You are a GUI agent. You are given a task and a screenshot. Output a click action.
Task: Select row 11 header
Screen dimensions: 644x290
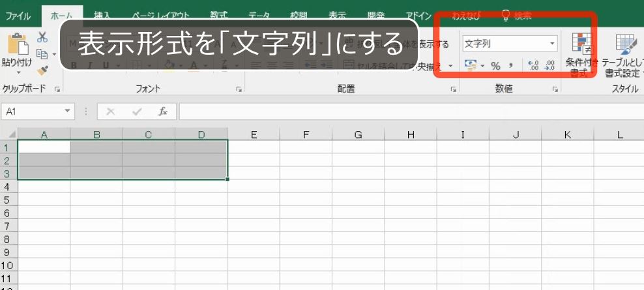tap(8, 278)
